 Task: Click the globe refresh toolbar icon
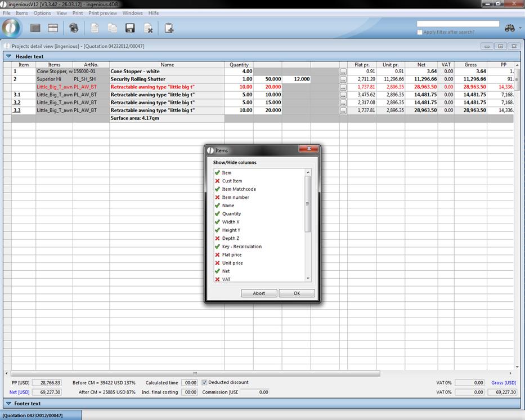point(74,28)
